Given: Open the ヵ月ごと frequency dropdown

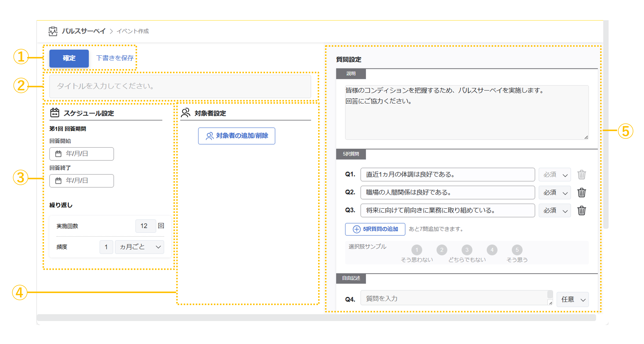Looking at the screenshot, I should [x=140, y=247].
